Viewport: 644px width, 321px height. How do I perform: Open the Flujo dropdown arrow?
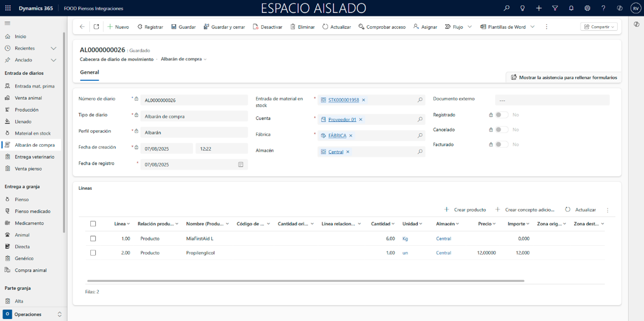click(469, 27)
